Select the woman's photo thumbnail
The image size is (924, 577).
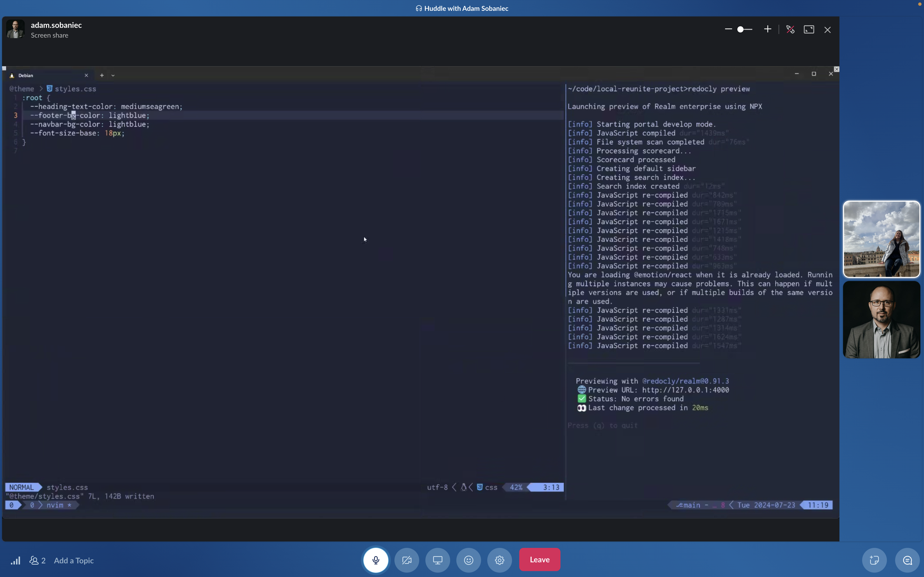[x=881, y=239]
